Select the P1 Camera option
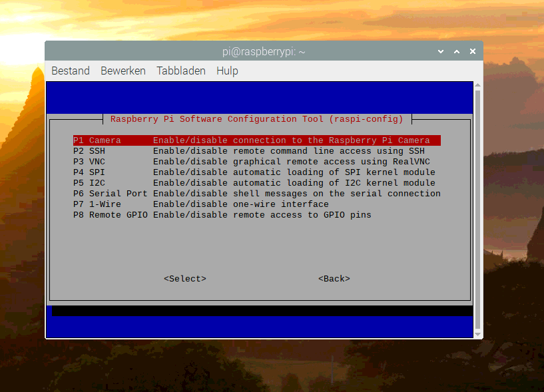 257,140
